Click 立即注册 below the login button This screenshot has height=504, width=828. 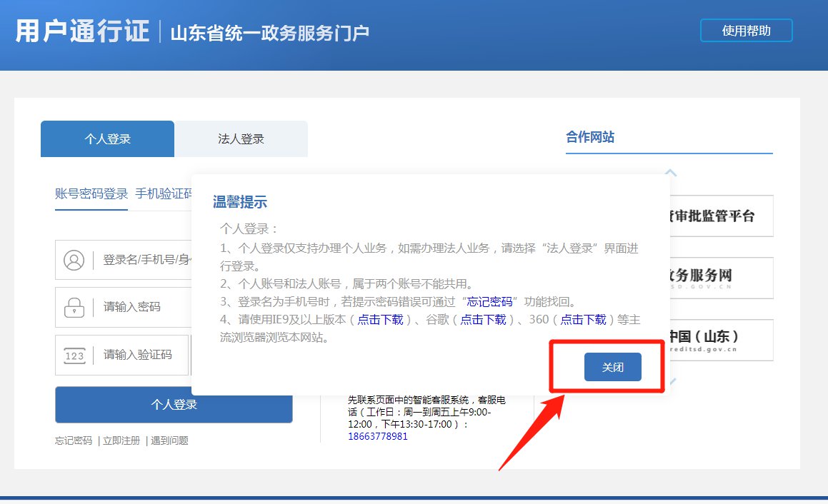pyautogui.click(x=121, y=440)
